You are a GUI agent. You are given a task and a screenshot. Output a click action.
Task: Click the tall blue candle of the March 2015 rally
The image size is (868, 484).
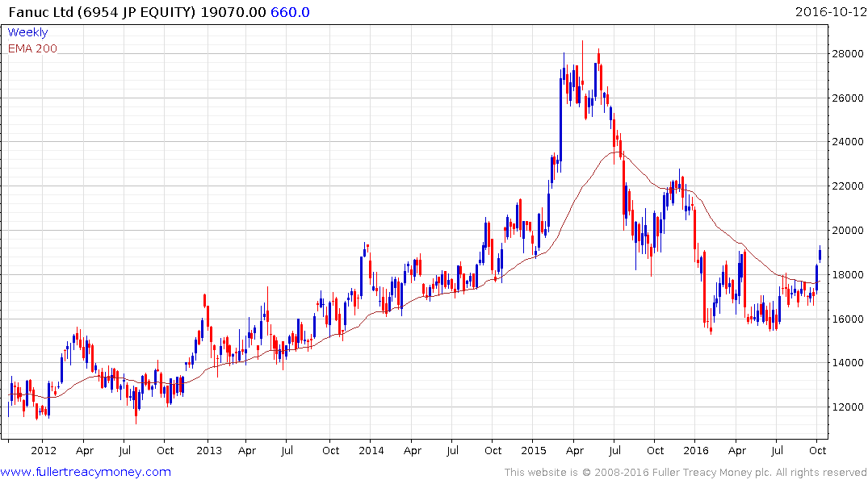click(560, 119)
